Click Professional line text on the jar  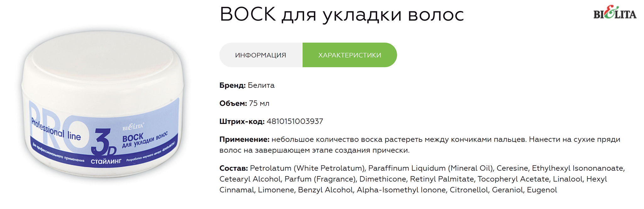[56, 130]
